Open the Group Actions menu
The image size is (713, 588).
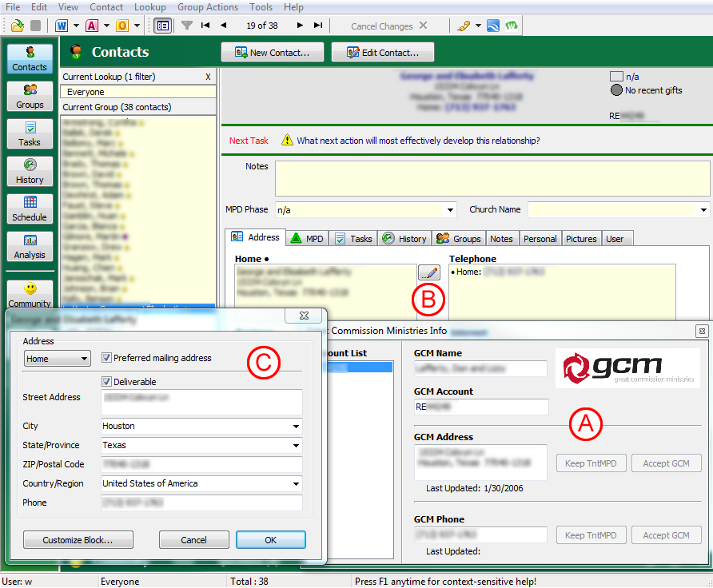pos(207,7)
